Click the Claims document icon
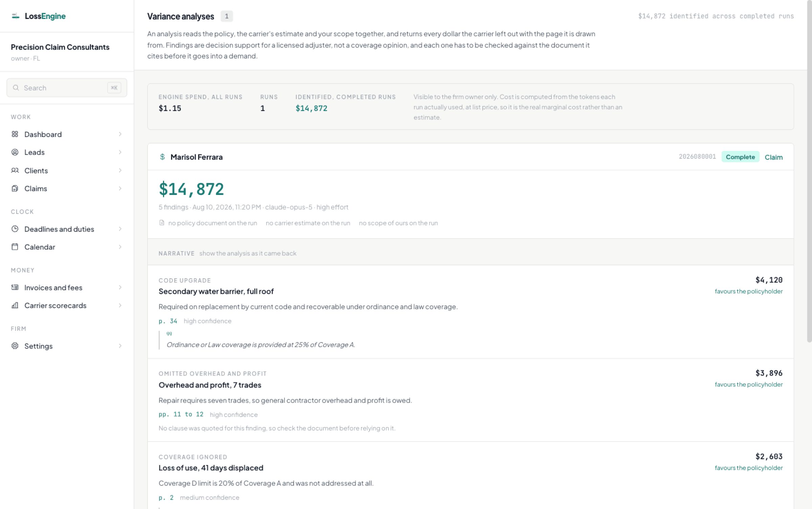Viewport: 812px width, 509px height. point(15,189)
